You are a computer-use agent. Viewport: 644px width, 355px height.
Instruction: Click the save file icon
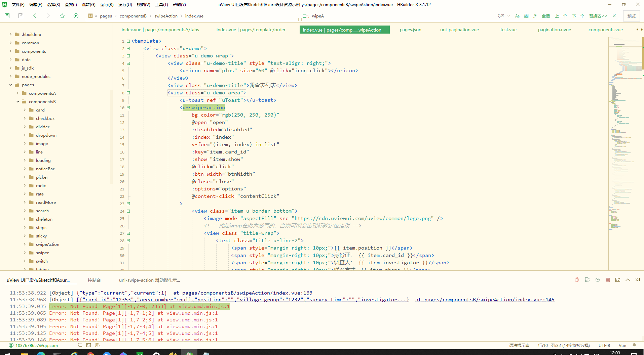(x=21, y=16)
